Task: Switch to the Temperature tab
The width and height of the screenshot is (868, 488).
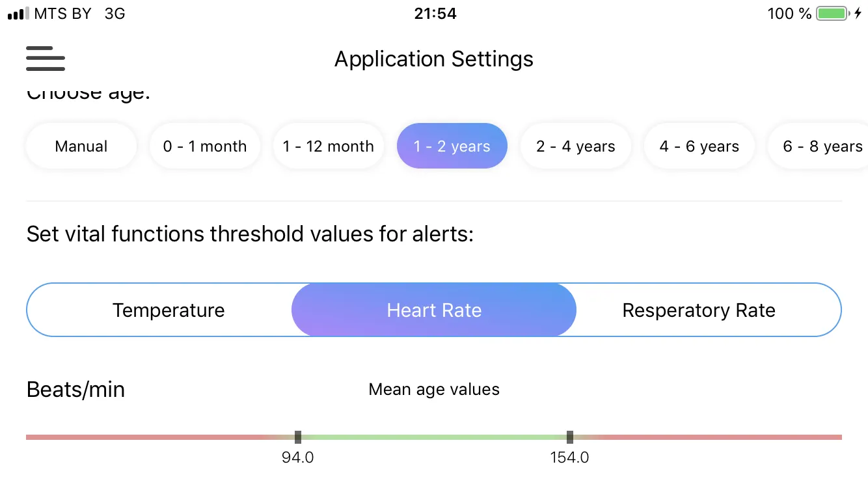Action: (169, 310)
